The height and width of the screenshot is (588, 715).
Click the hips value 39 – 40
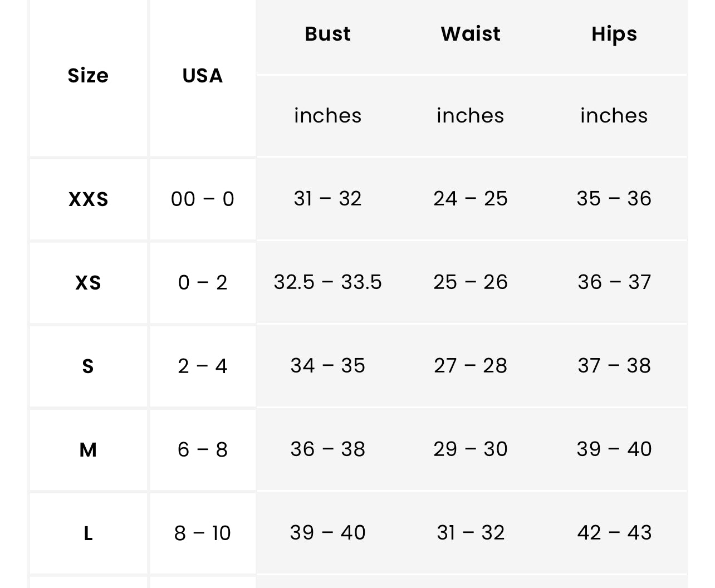[614, 449]
